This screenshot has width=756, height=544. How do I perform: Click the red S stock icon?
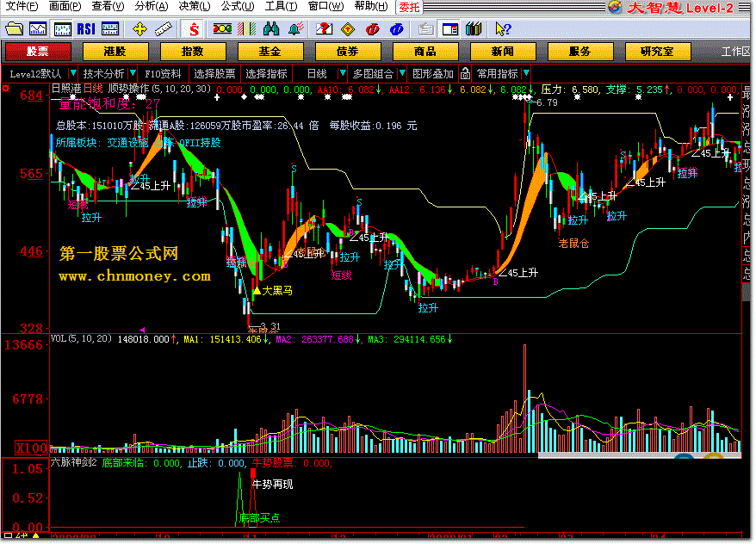[x=194, y=29]
